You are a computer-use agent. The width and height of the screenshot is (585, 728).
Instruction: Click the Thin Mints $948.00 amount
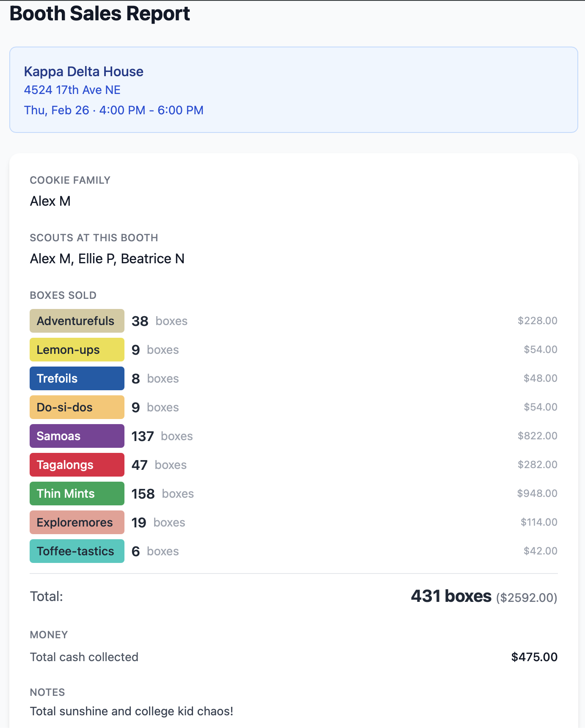[x=537, y=494]
